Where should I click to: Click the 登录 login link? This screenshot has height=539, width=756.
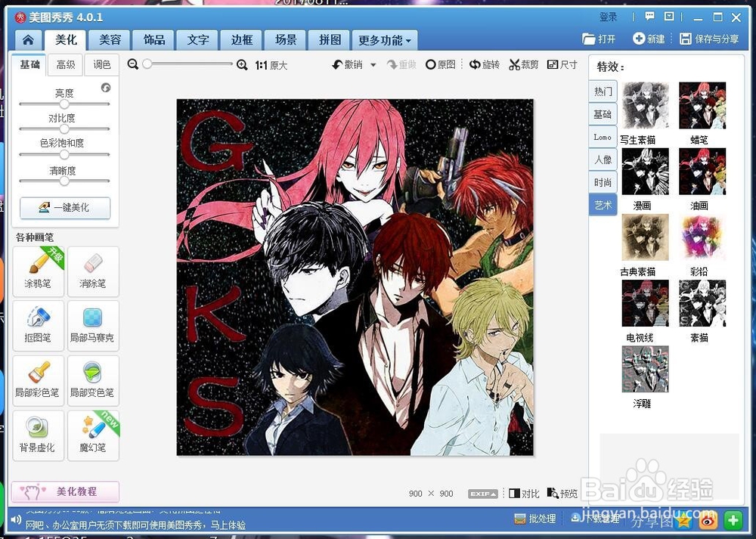[608, 17]
